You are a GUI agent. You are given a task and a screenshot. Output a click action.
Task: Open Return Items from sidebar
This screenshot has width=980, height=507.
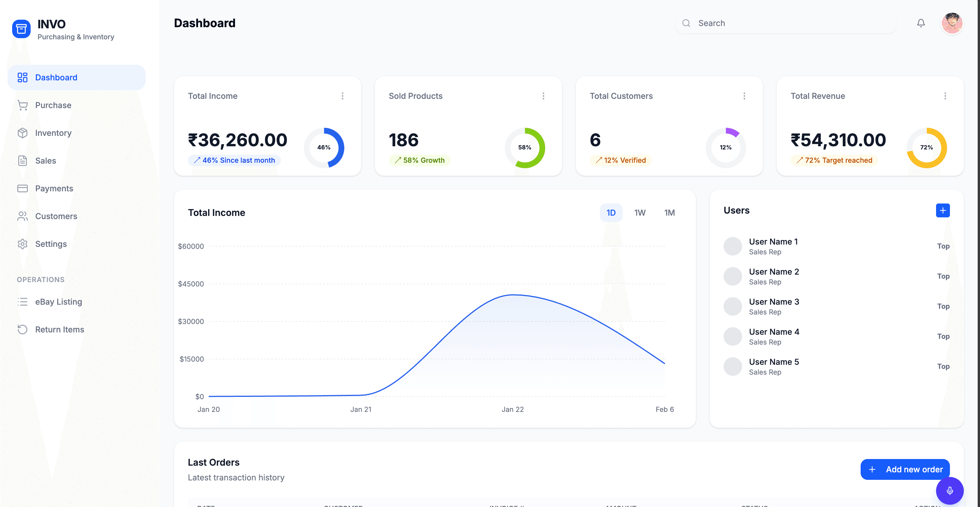pos(59,330)
